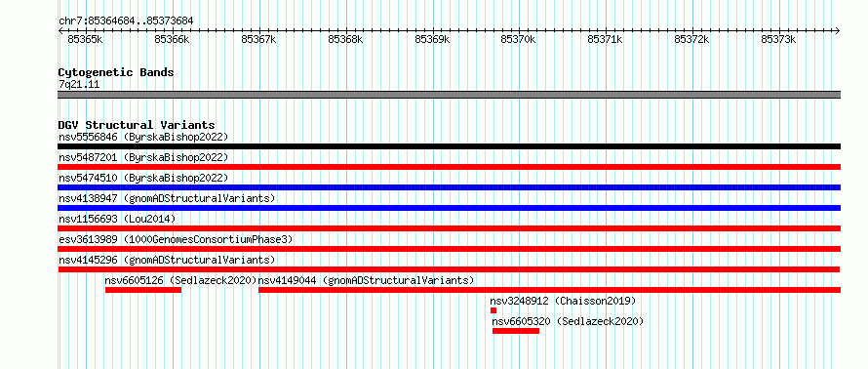The image size is (868, 369).
Task: Select the tiny red nsv3248912 marker
Action: [493, 310]
